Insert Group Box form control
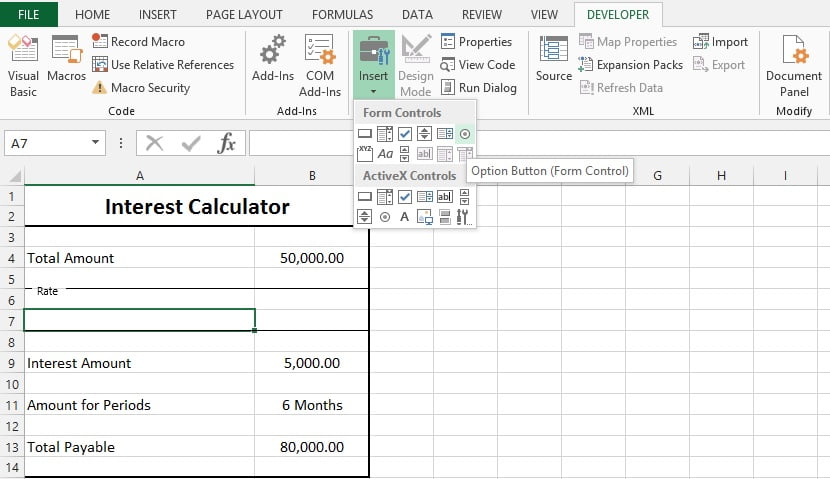Image resolution: width=830 pixels, height=479 pixels. (365, 153)
